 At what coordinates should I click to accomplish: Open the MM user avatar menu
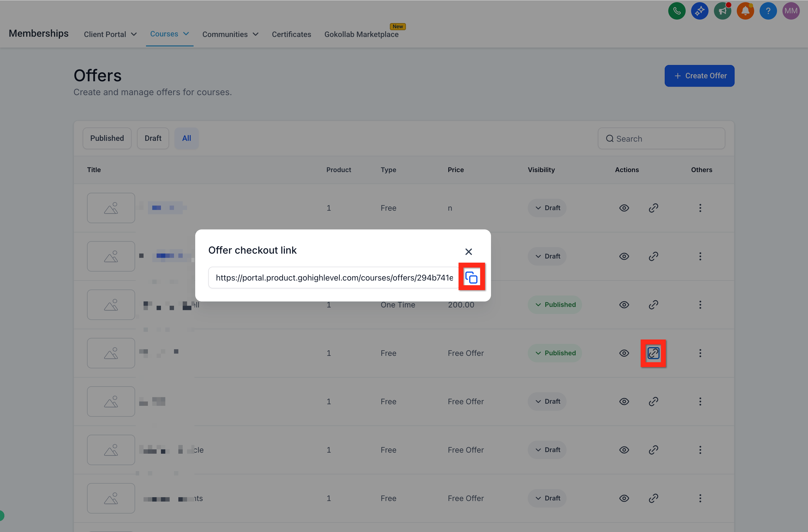click(x=791, y=11)
